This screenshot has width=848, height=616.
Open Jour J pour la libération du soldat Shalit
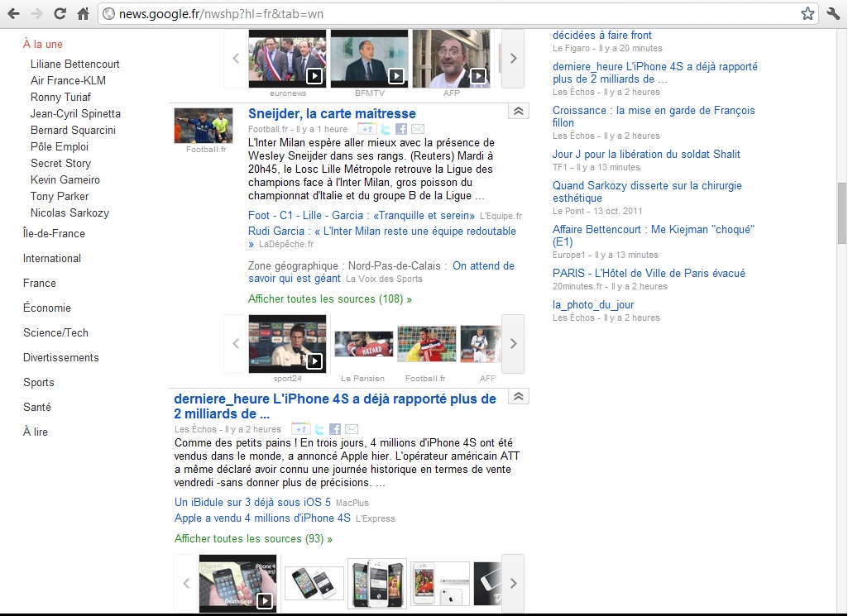[x=646, y=154]
